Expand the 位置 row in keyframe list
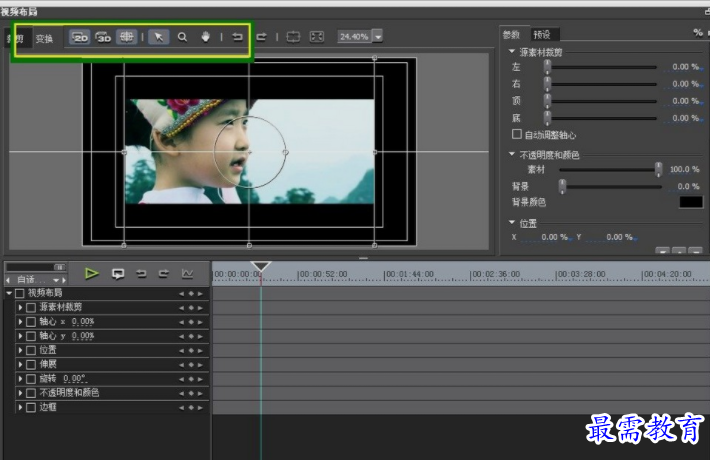The image size is (710, 460). click(x=19, y=350)
